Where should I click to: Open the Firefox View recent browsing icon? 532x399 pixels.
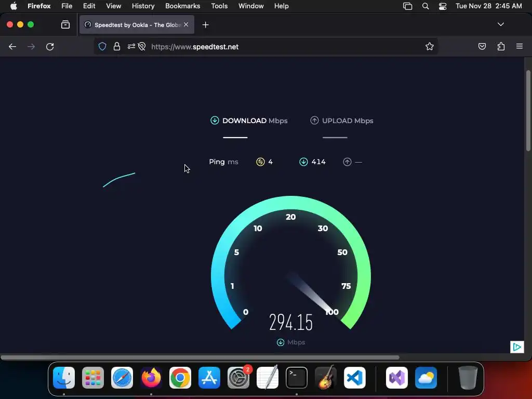65,24
